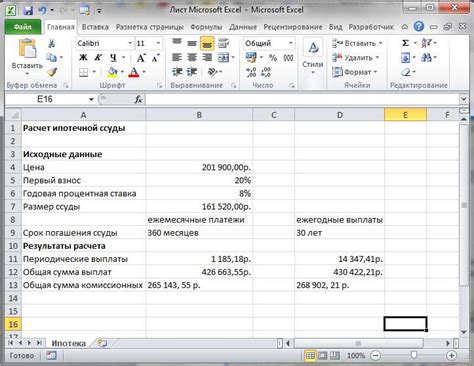Click the font color red A swatch

coord(134,72)
